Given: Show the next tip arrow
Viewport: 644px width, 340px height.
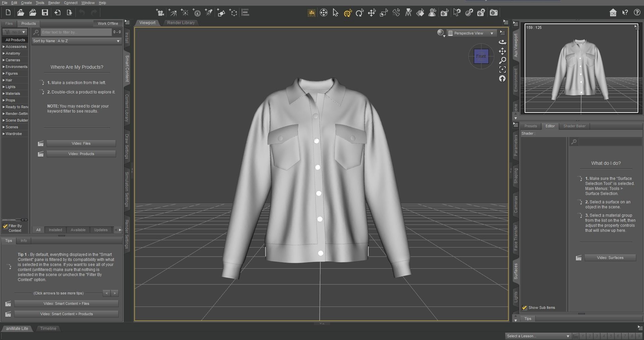Looking at the screenshot, I should [x=115, y=293].
